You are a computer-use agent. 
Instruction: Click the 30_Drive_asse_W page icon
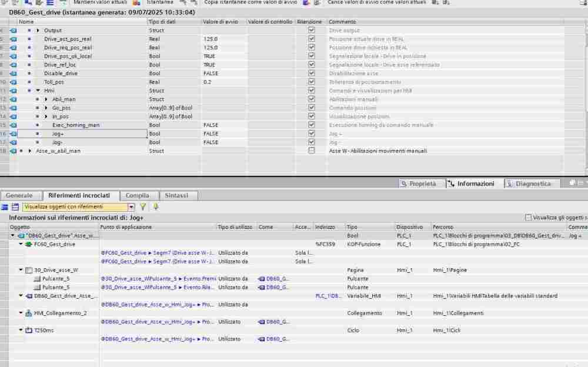29,270
